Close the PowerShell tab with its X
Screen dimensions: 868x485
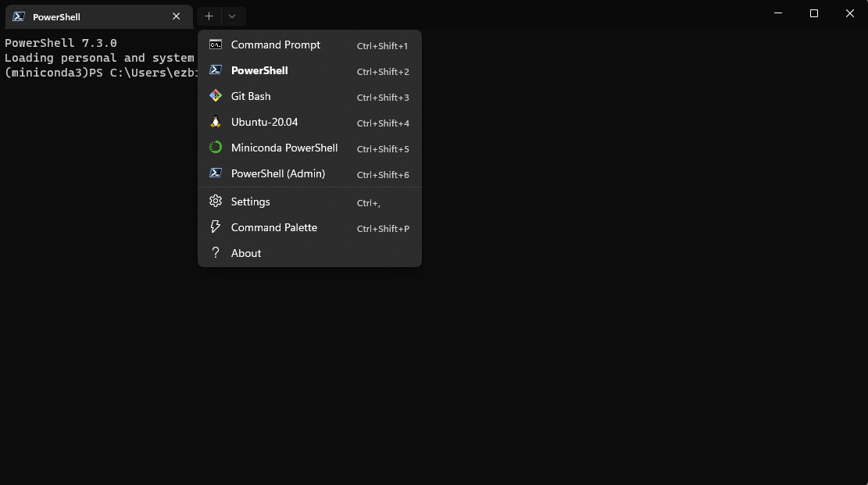tap(176, 16)
